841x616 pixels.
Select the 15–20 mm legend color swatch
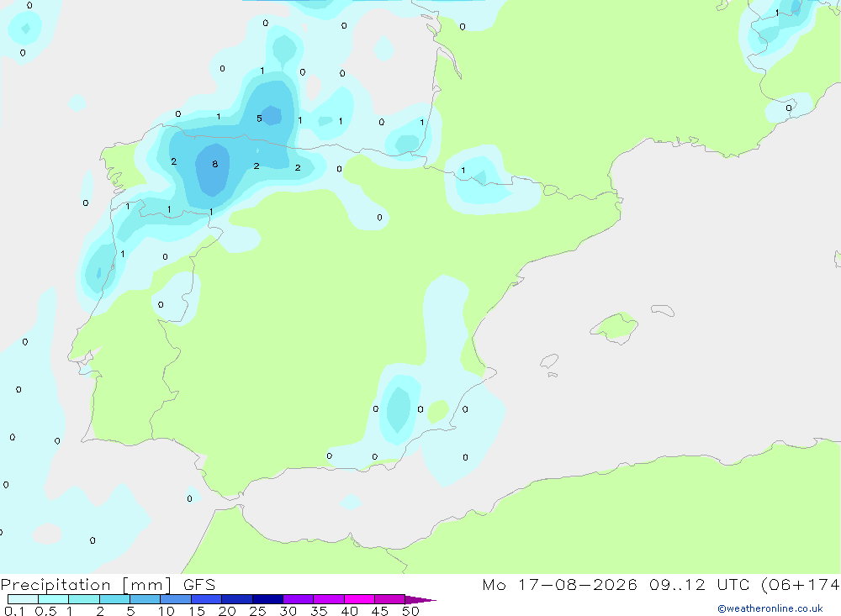[207, 599]
